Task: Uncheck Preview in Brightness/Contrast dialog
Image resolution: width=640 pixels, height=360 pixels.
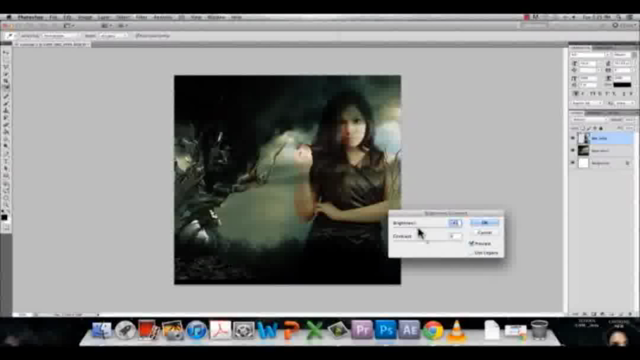Action: (471, 243)
